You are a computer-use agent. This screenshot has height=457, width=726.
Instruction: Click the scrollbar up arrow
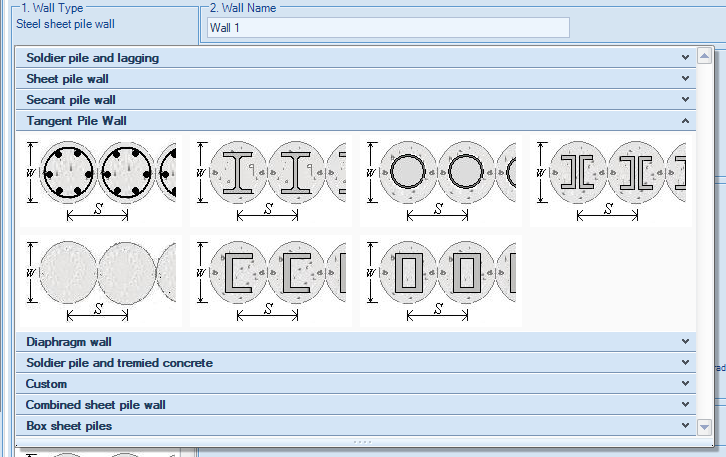pos(704,56)
